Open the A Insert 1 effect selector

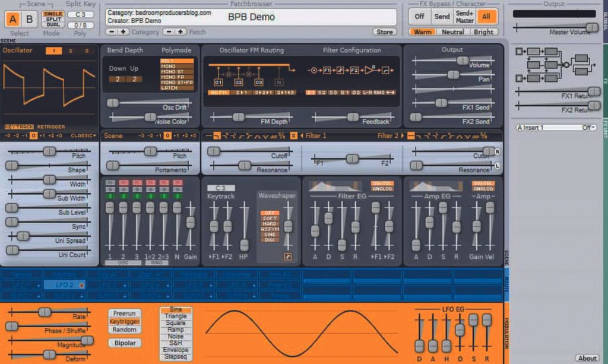tap(555, 127)
